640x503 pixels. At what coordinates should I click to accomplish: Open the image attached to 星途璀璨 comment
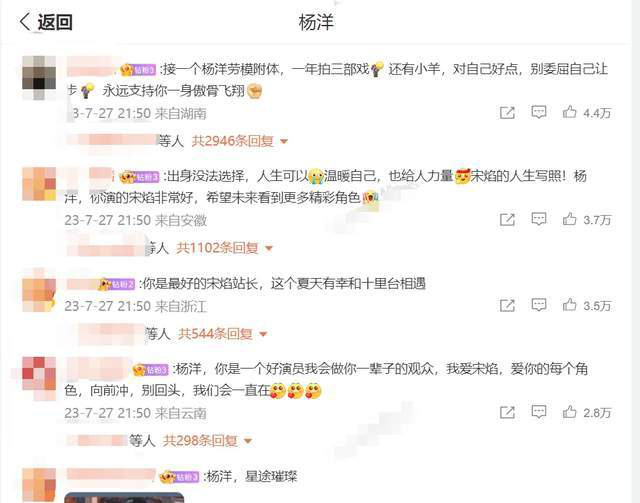124,498
